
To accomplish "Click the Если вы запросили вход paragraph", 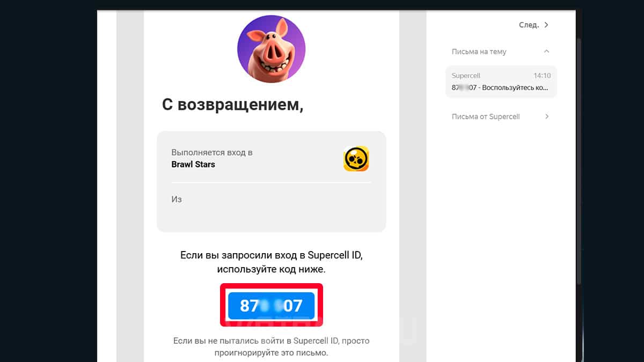I will click(x=271, y=262).
